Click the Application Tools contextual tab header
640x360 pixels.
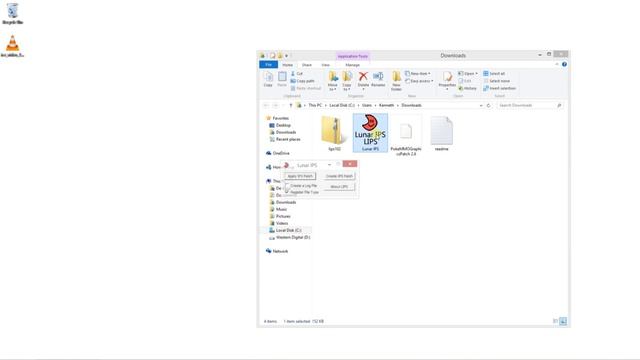pos(353,56)
